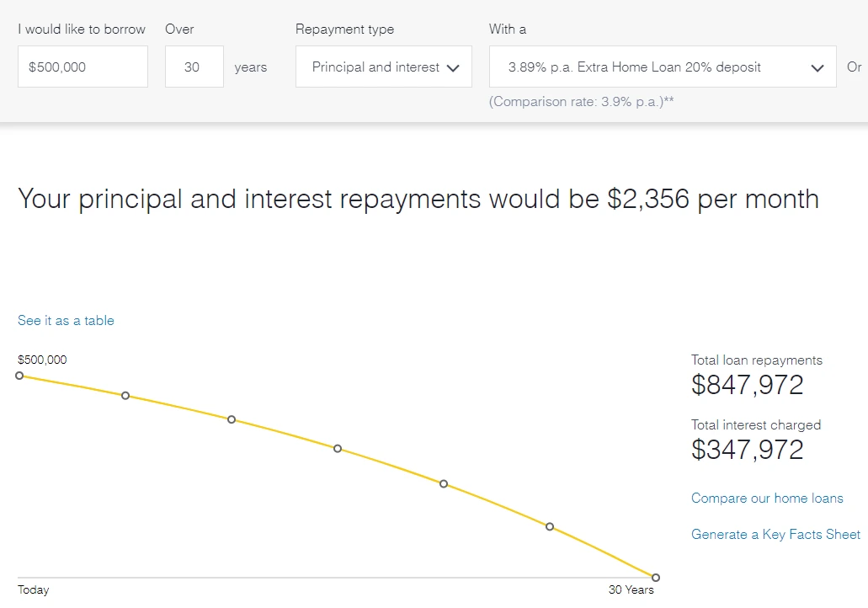Open the Compare our home loans link
This screenshot has width=868, height=608.
coord(767,499)
